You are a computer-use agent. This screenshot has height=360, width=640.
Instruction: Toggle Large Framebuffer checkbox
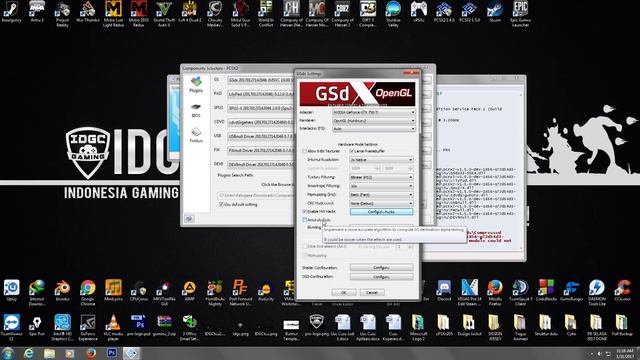351,151
